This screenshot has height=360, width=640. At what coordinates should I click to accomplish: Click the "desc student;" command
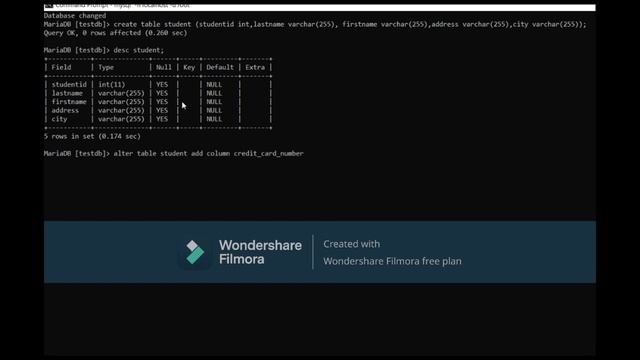pyautogui.click(x=138, y=50)
